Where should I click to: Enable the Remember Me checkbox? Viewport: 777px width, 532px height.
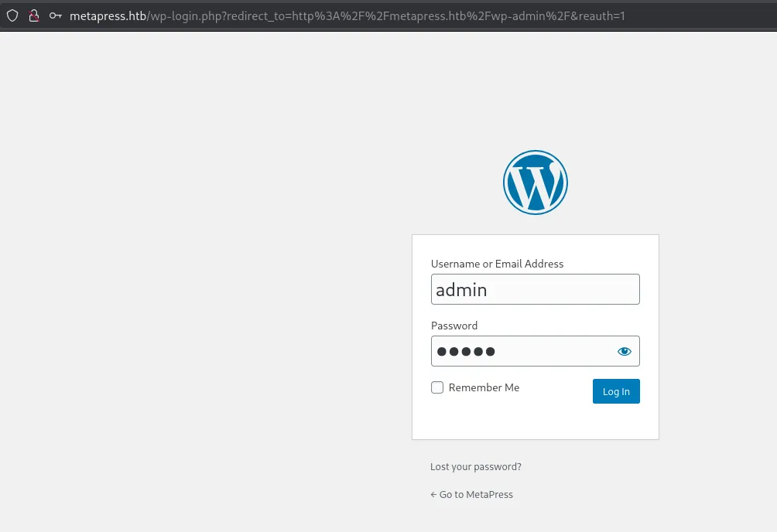[x=437, y=387]
